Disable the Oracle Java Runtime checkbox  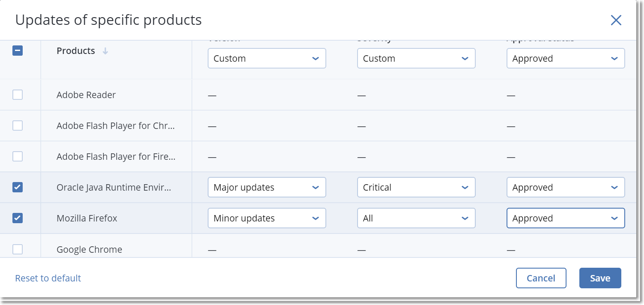pyautogui.click(x=17, y=187)
